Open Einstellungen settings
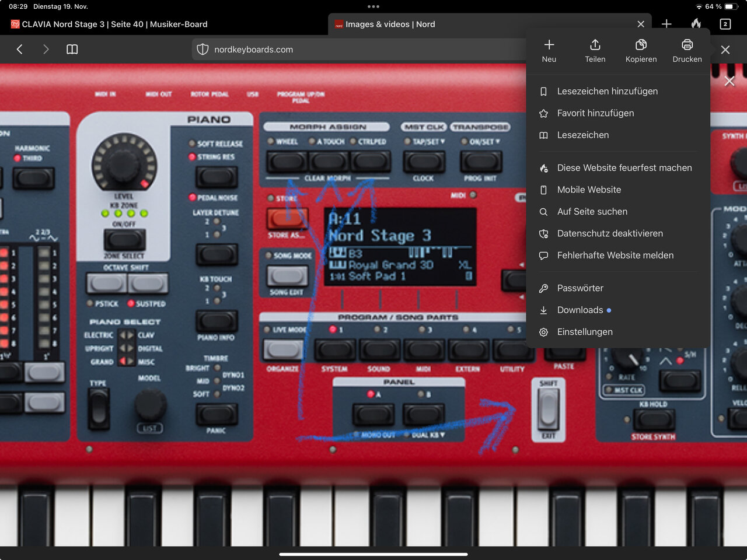Image resolution: width=747 pixels, height=560 pixels. coord(584,332)
